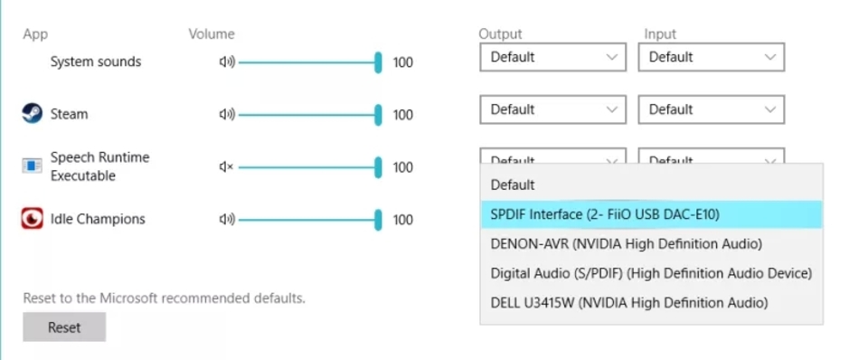Click the Reset to Microsoft recommended defaults text

tap(165, 298)
